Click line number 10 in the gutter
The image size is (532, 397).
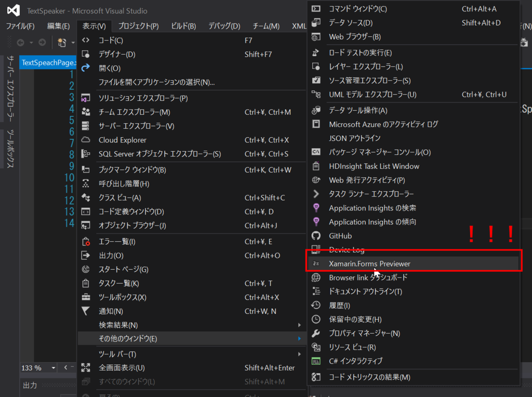(68, 178)
